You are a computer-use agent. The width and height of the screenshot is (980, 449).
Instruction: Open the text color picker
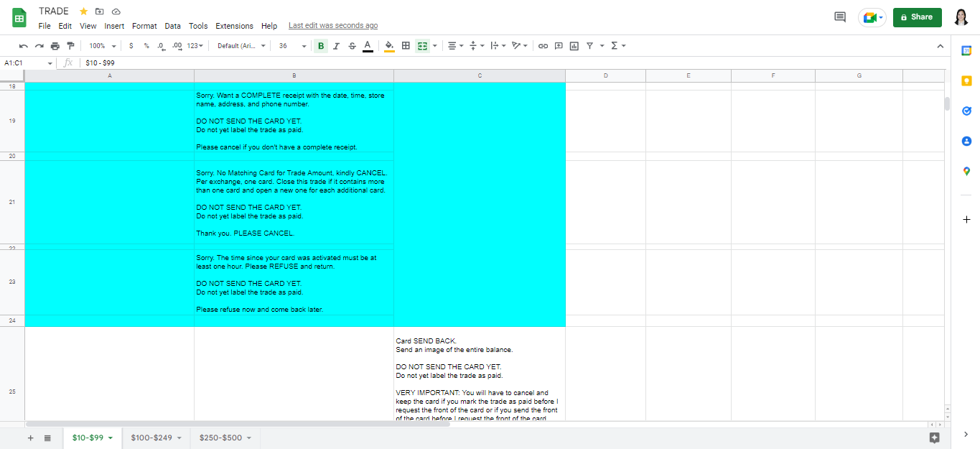(x=368, y=46)
